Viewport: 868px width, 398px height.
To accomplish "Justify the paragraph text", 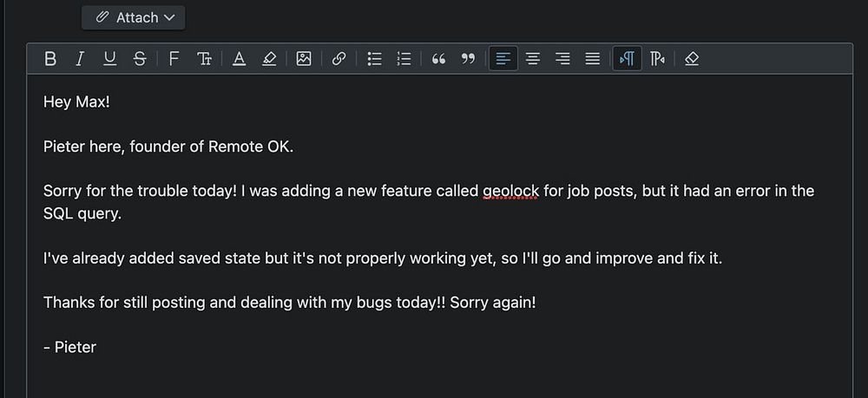I will [593, 59].
